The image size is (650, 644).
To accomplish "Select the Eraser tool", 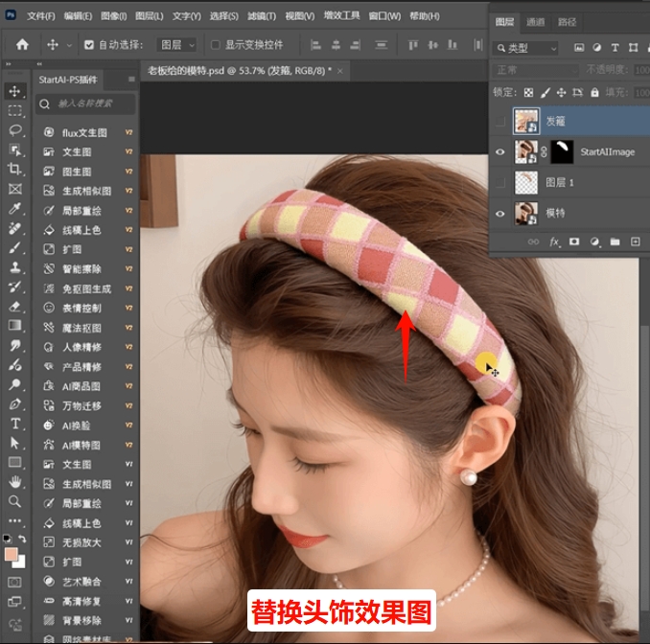I will pos(15,307).
